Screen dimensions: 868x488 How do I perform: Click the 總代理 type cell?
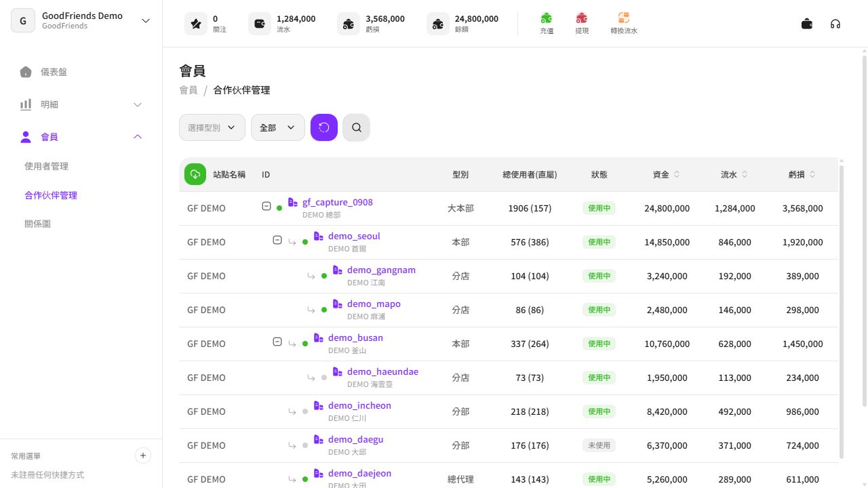pyautogui.click(x=460, y=479)
